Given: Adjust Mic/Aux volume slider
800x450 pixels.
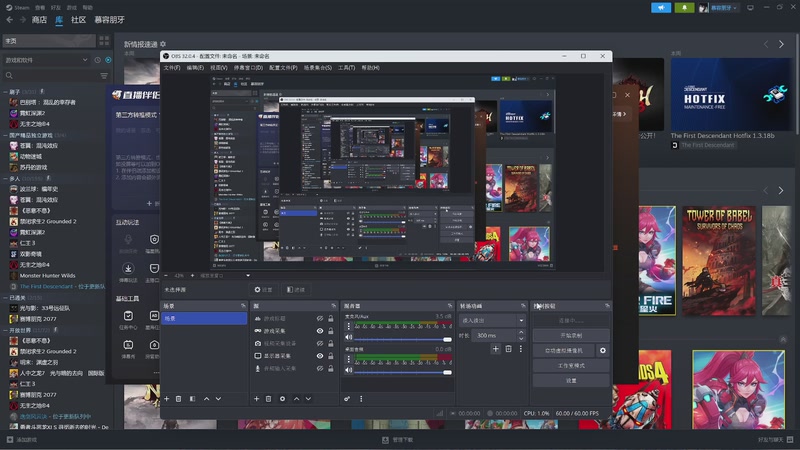Looking at the screenshot, I should point(403,339).
